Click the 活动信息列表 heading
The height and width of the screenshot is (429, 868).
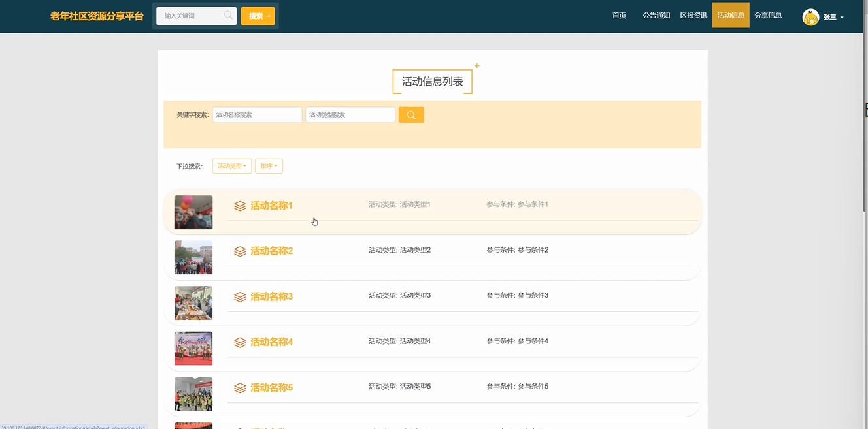click(432, 82)
